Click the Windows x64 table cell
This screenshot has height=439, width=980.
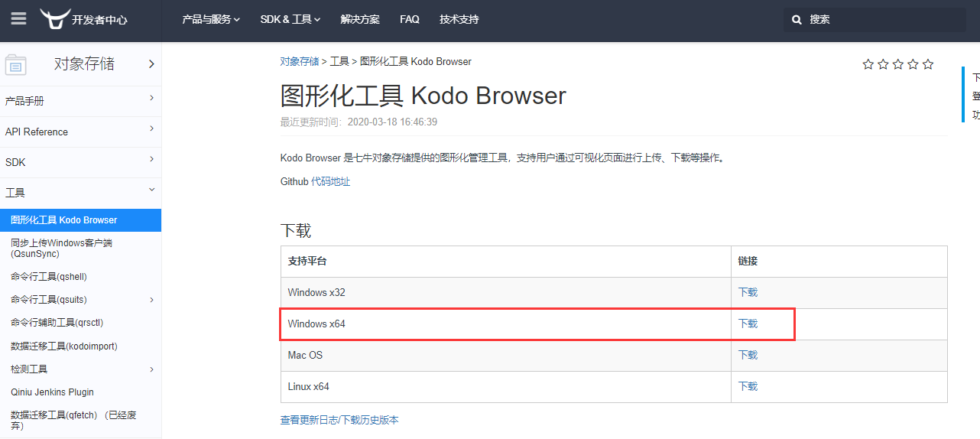point(506,324)
